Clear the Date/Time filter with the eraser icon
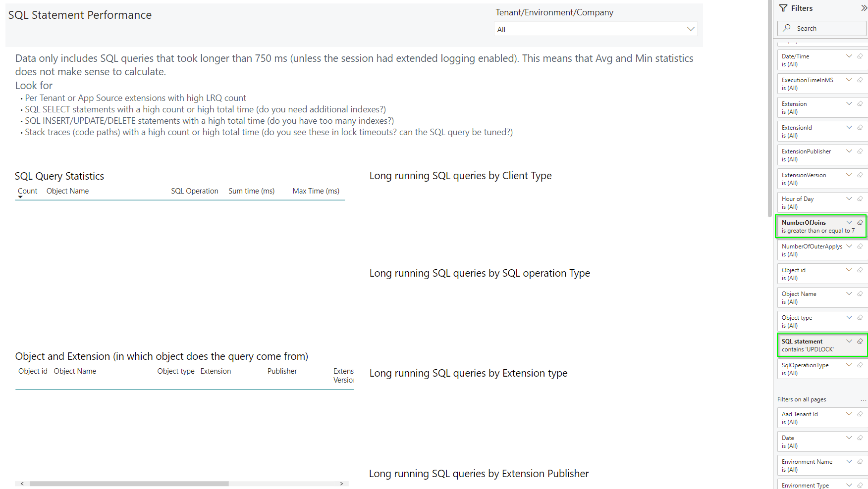Image resolution: width=868 pixels, height=489 pixels. point(860,56)
